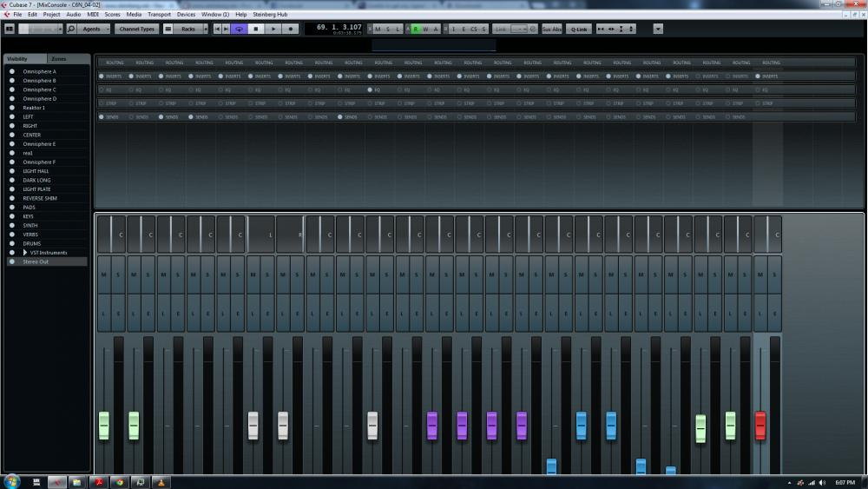Select Stereo Out in the visibility list
This screenshot has width=868, height=489.
coord(36,261)
